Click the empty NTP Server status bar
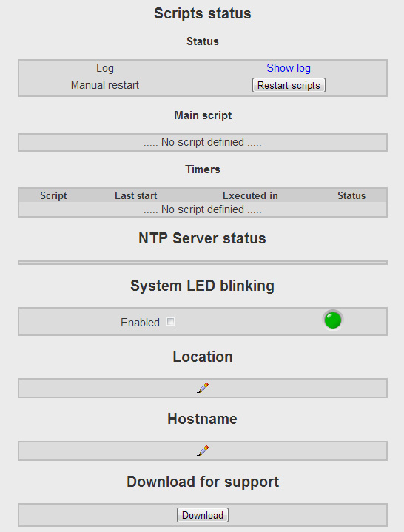Screen dimensions: 404x532 pos(203,263)
